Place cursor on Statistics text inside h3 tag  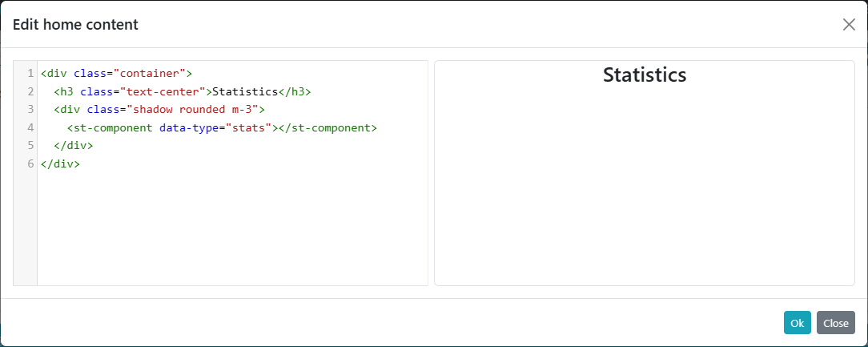[244, 91]
